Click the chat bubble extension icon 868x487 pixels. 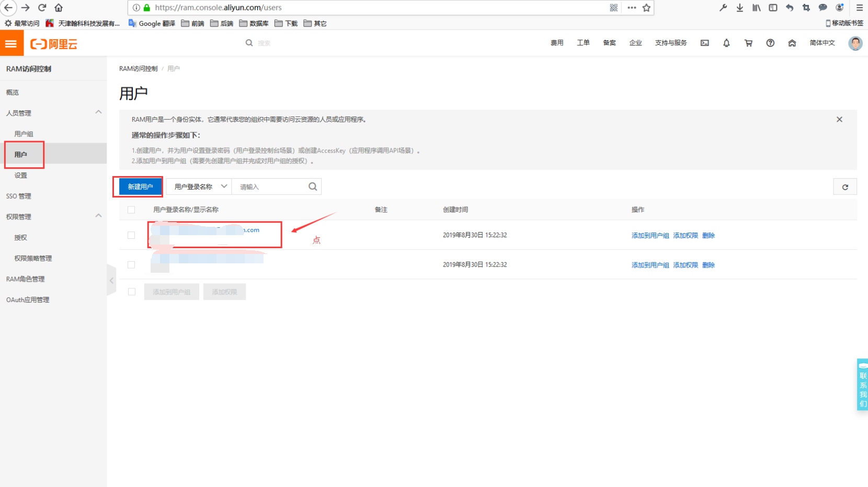(823, 7)
